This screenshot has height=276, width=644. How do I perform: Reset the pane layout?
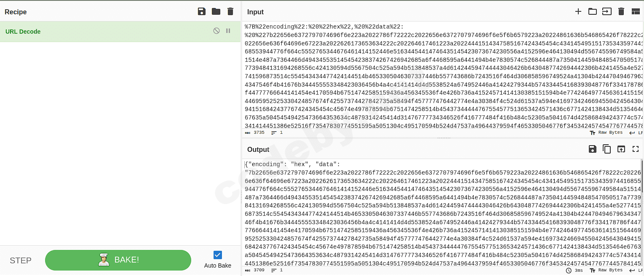(x=636, y=12)
